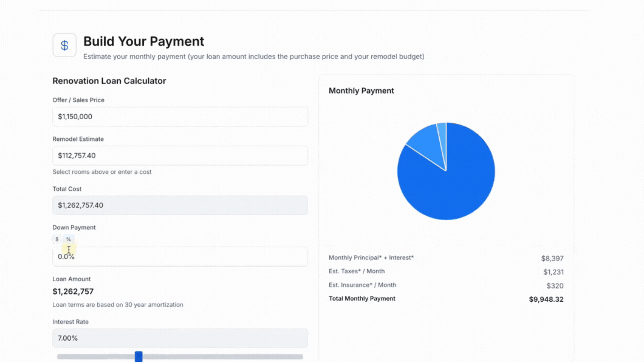Click the Interest Rate value box
The width and height of the screenshot is (644, 362).
coord(180,338)
